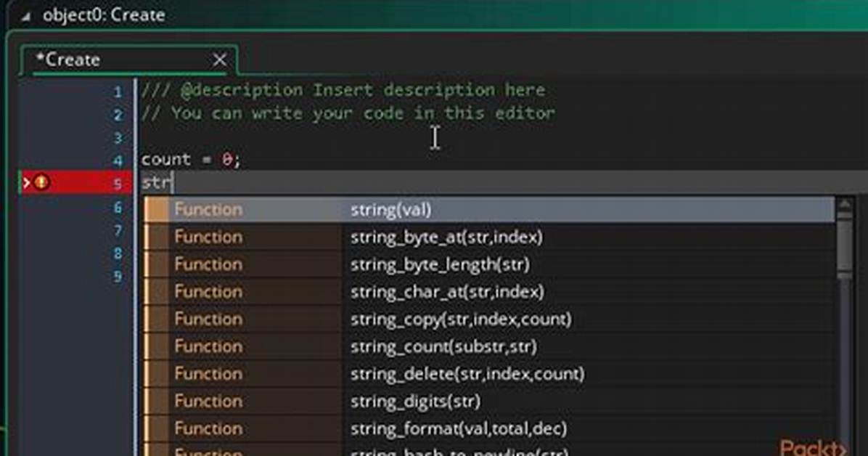The image size is (868, 456).
Task: Click line number 6 in gutter
Action: (118, 208)
